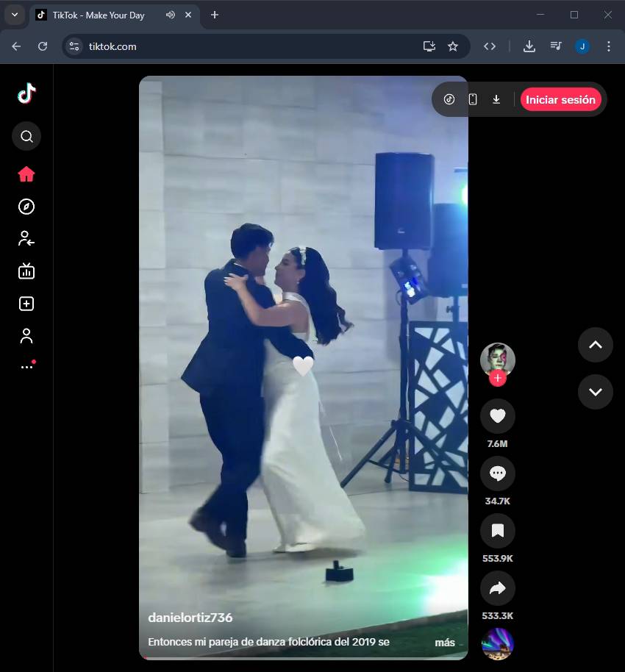Open the three-dots More menu in sidebar
625x672 pixels.
26,367
